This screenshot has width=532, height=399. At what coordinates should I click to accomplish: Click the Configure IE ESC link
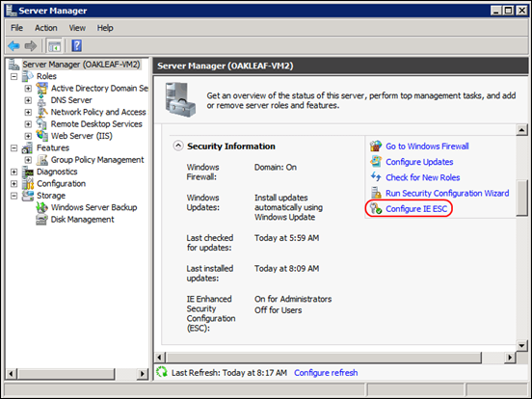pos(416,209)
